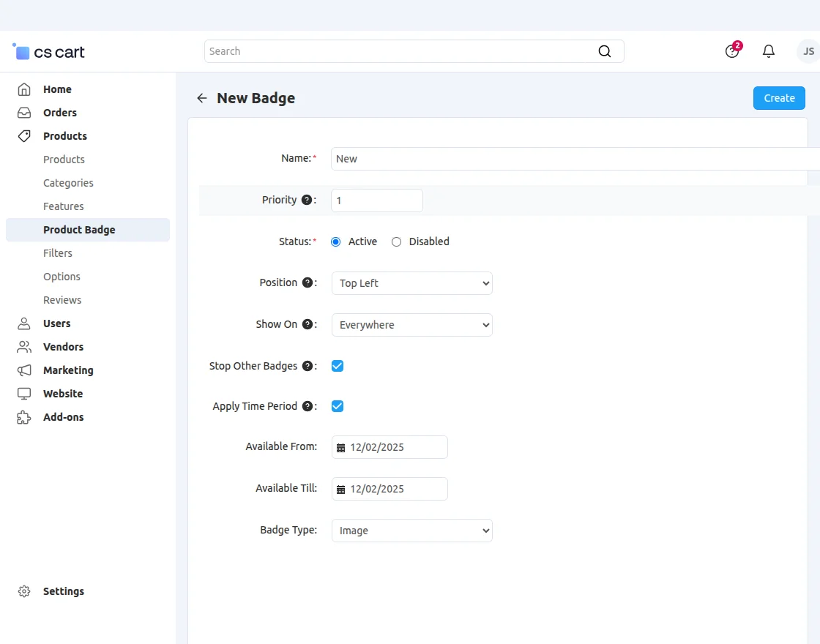Select the Disabled status radio button
The image size is (820, 644).
397,241
